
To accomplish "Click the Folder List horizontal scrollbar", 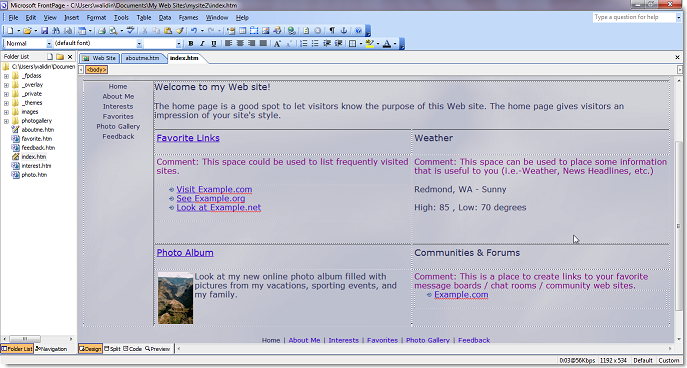I will (37, 339).
